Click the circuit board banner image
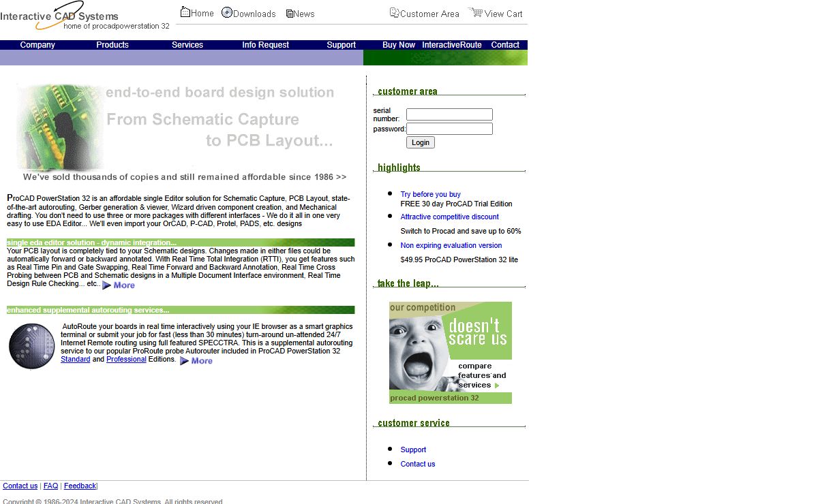 [x=60, y=127]
